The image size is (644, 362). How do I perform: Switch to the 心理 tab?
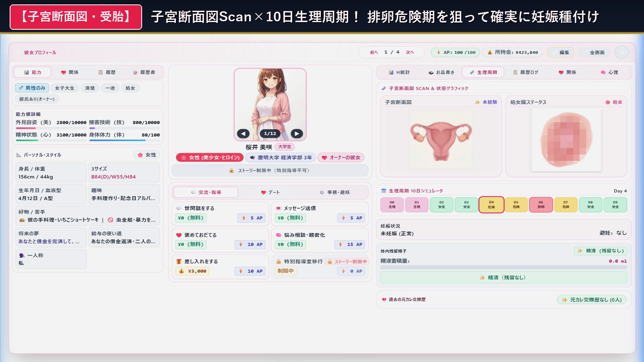click(x=609, y=72)
